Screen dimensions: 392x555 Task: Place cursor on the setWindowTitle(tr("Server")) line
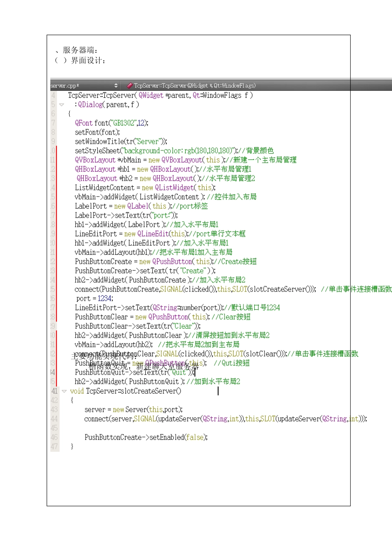[x=121, y=142]
